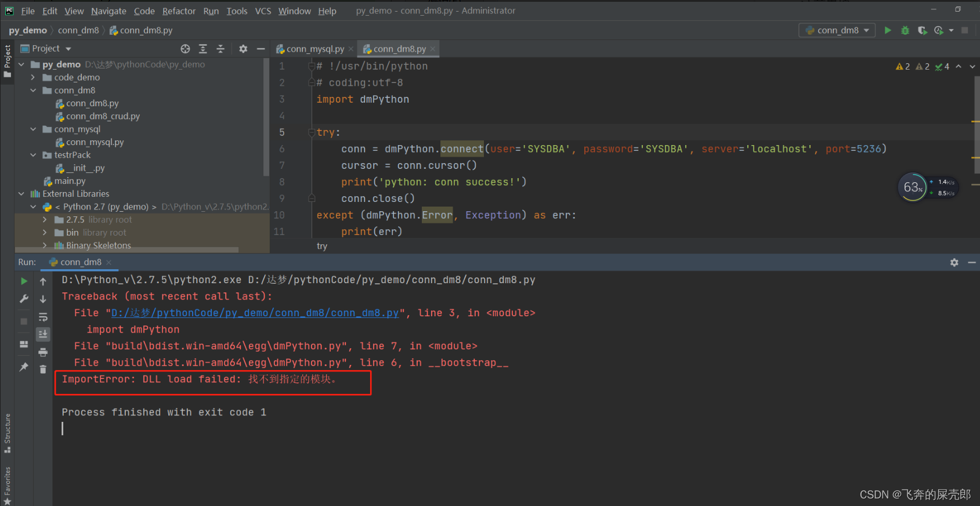Image resolution: width=980 pixels, height=506 pixels.
Task: Jump to previous highlighted error arrow
Action: [959, 67]
